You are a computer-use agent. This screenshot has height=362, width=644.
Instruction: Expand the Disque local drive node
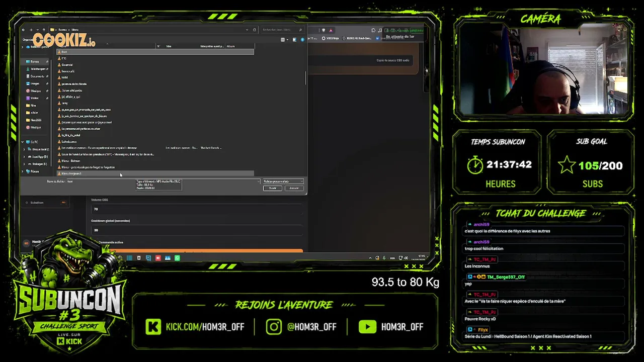click(x=24, y=149)
